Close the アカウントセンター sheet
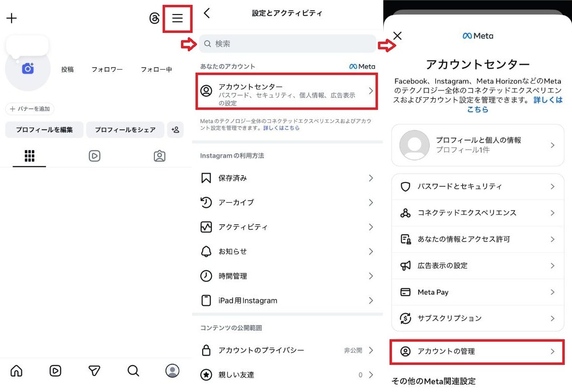572x392 pixels. tap(398, 36)
